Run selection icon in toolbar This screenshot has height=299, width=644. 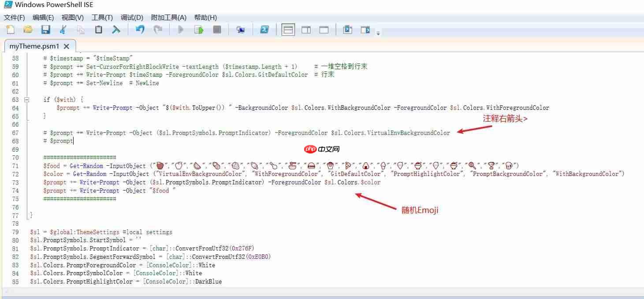point(199,30)
